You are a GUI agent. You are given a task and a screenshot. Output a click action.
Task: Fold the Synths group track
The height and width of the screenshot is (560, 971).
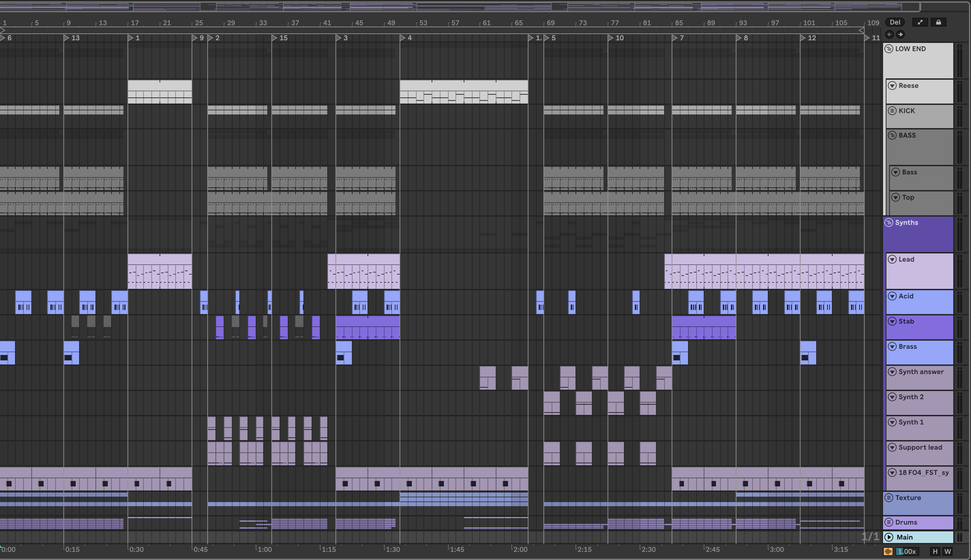[x=888, y=223]
